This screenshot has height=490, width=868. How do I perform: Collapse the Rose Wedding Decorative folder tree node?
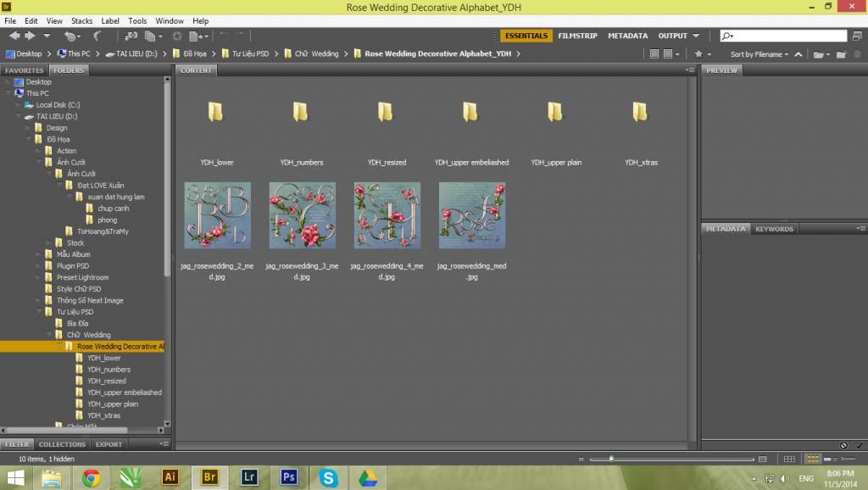[58, 346]
